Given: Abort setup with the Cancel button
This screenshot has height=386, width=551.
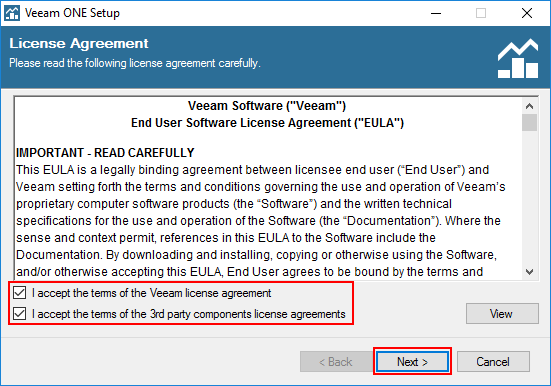Looking at the screenshot, I should [493, 361].
